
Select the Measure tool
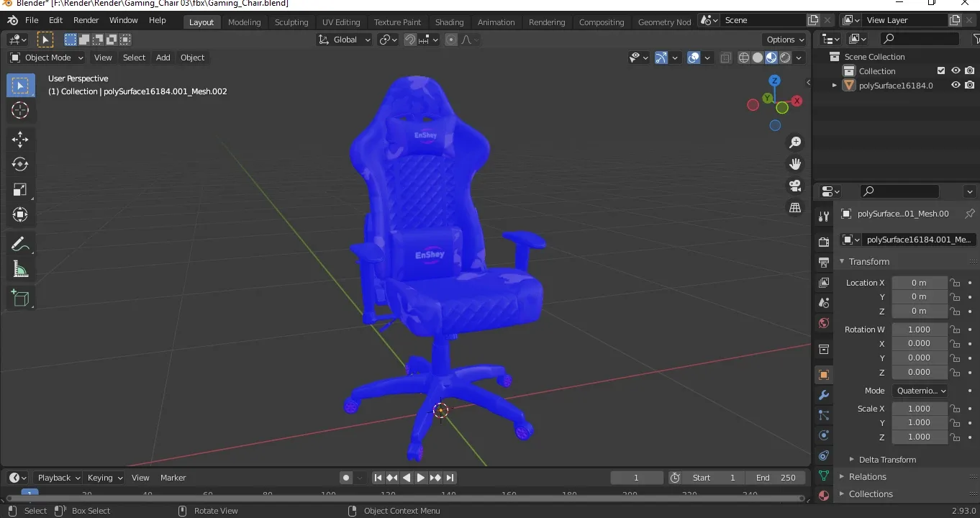pos(20,270)
